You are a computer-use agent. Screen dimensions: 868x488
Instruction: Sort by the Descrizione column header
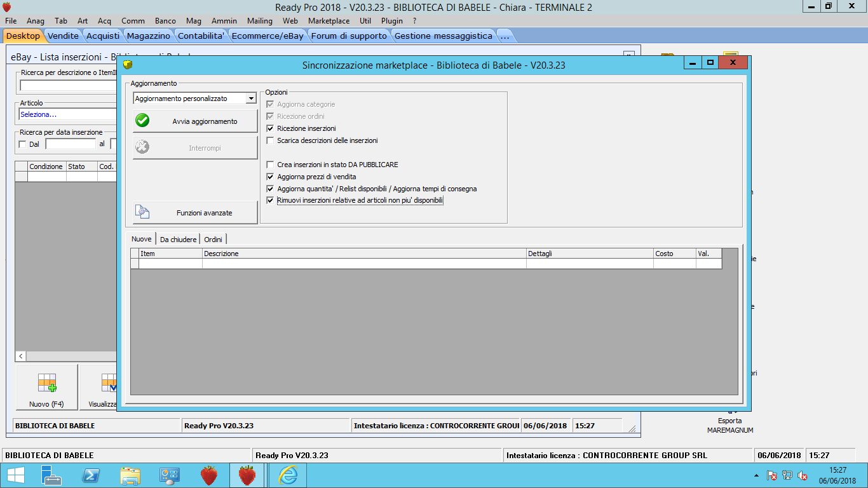[364, 254]
